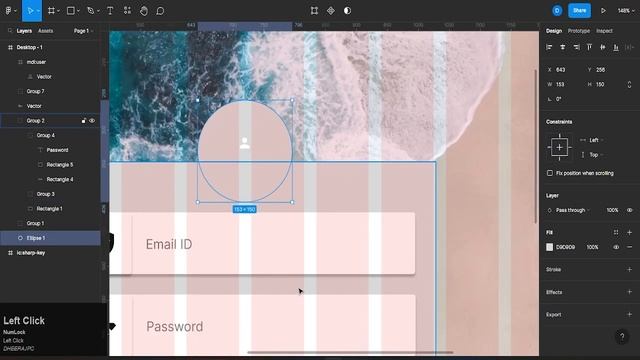Screen dimensions: 640x360
Task: Click the D9D9D9 fill color swatch
Action: point(549,247)
